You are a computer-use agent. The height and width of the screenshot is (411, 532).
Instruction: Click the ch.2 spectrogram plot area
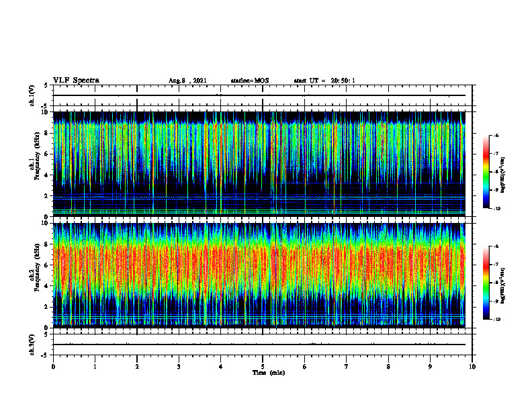coord(259,275)
